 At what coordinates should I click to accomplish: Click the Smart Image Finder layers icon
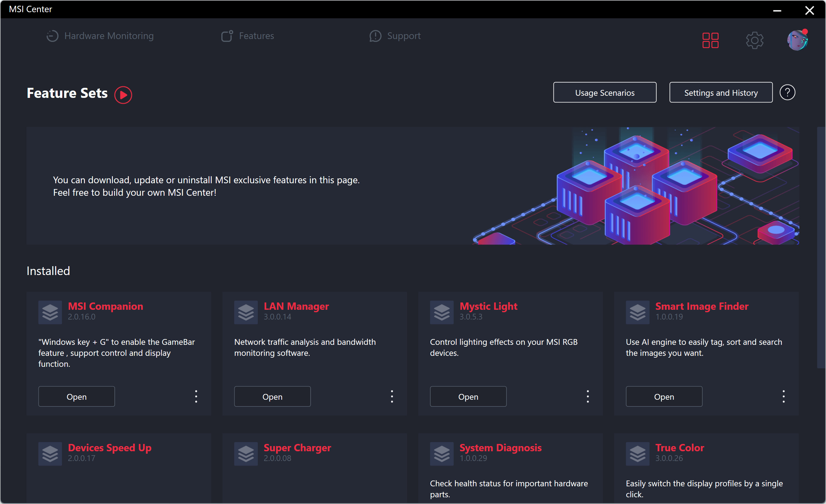[x=637, y=312]
